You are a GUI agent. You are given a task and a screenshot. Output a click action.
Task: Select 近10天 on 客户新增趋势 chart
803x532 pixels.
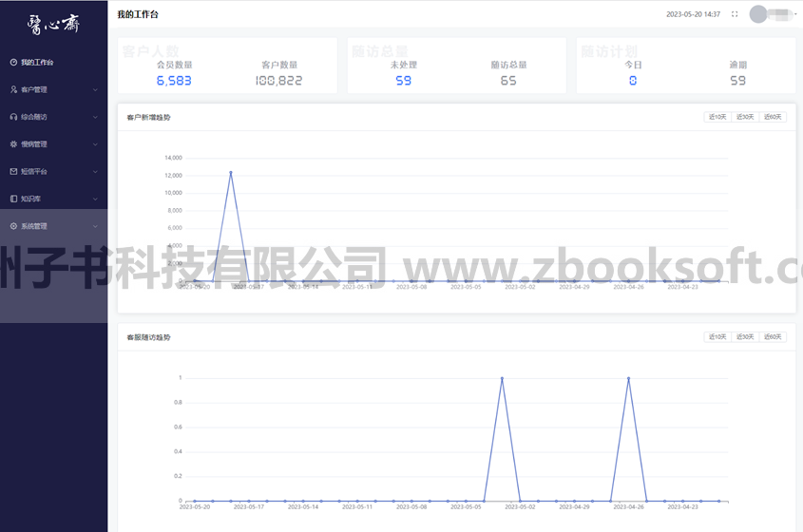click(717, 117)
